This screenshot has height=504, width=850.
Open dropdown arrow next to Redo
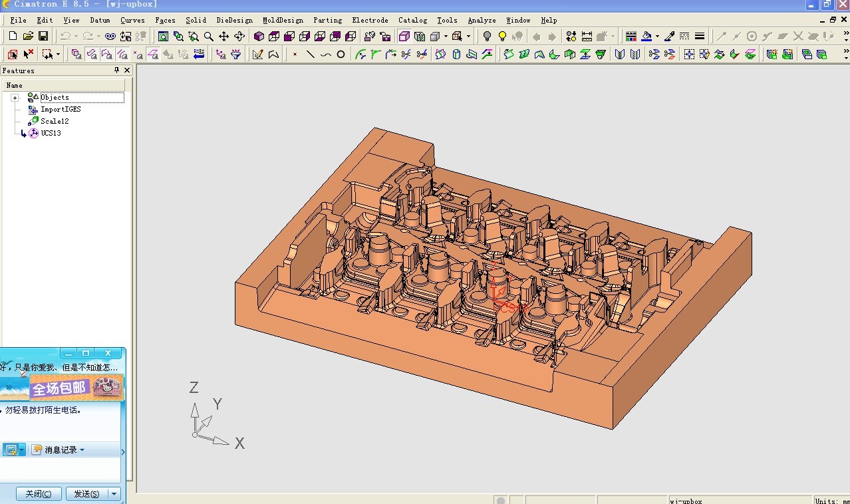98,36
